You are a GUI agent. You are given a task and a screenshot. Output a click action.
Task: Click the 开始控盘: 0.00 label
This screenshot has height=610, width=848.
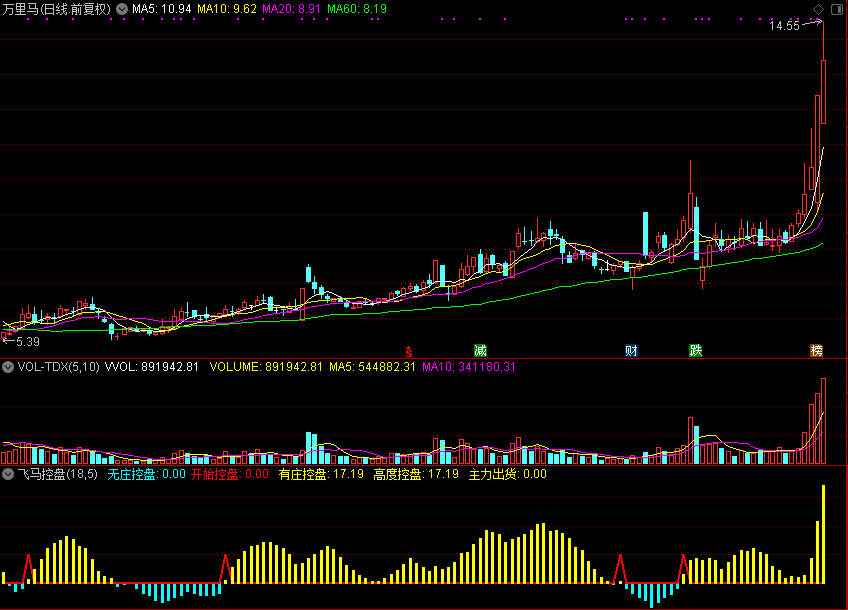(x=230, y=474)
